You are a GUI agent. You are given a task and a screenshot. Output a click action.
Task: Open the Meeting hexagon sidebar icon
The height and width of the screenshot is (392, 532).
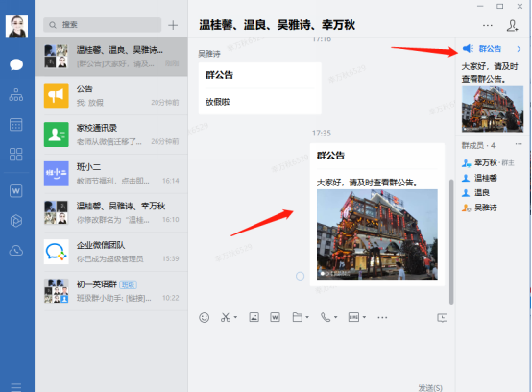point(16,221)
